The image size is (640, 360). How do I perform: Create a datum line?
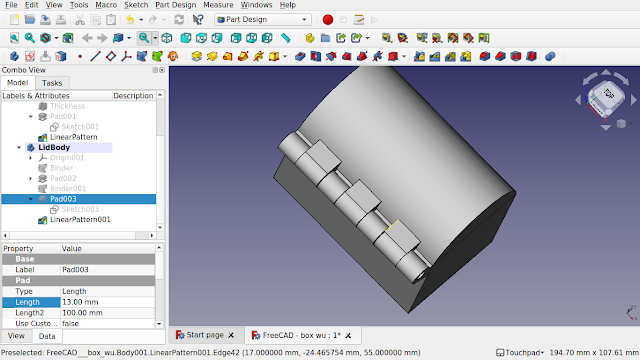pos(95,56)
